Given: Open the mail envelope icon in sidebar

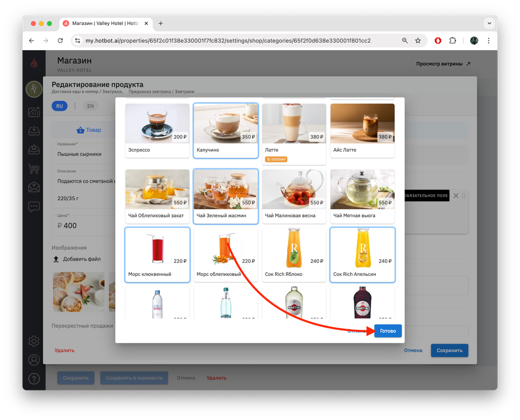Looking at the screenshot, I should (34, 188).
